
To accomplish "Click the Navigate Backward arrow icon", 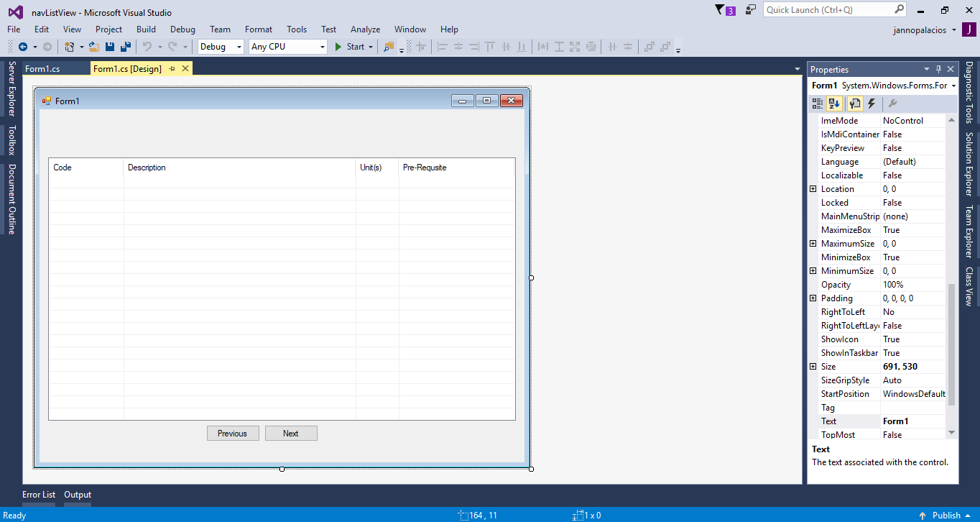I will pyautogui.click(x=23, y=47).
